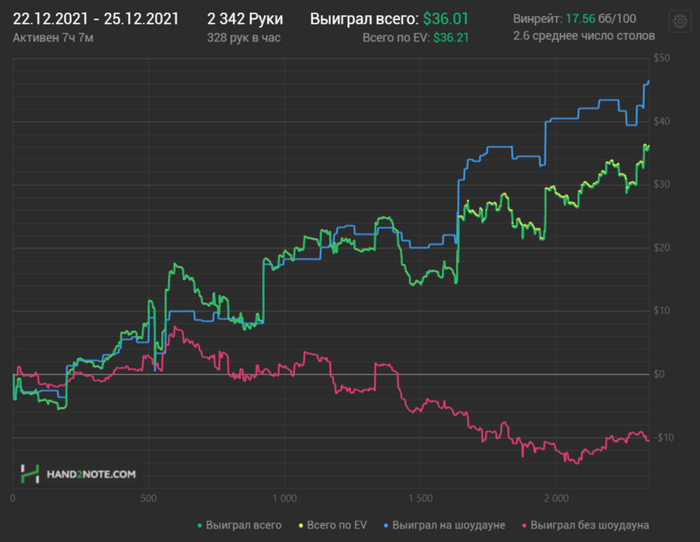Click the '1 000' x-axis label

click(x=284, y=498)
